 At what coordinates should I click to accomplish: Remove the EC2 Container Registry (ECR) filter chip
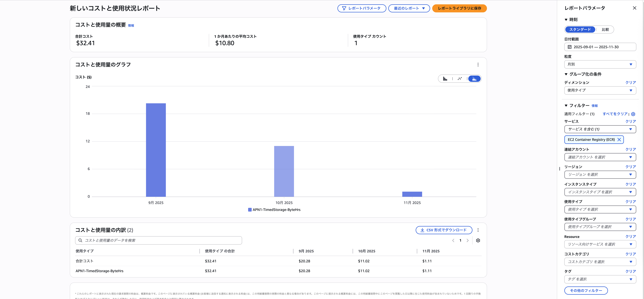(619, 140)
